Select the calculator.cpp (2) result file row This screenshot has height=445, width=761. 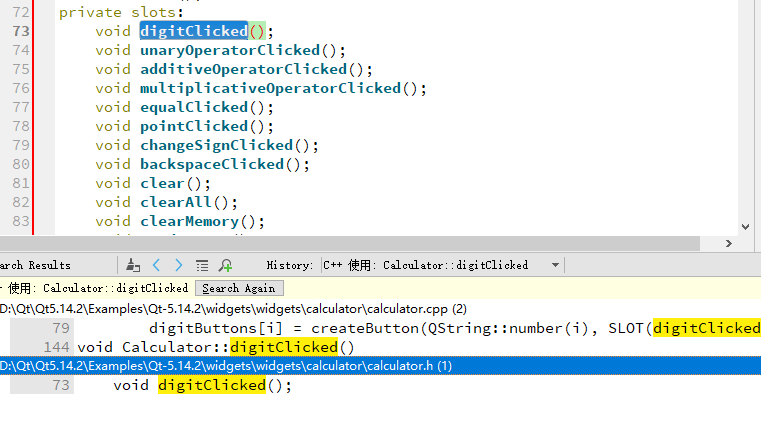[x=380, y=309]
